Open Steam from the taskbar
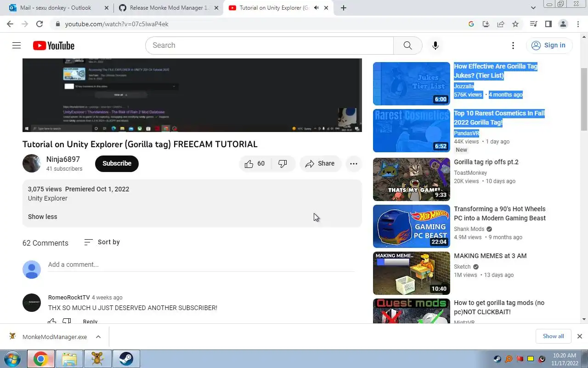Image resolution: width=588 pixels, height=368 pixels. pos(126,359)
